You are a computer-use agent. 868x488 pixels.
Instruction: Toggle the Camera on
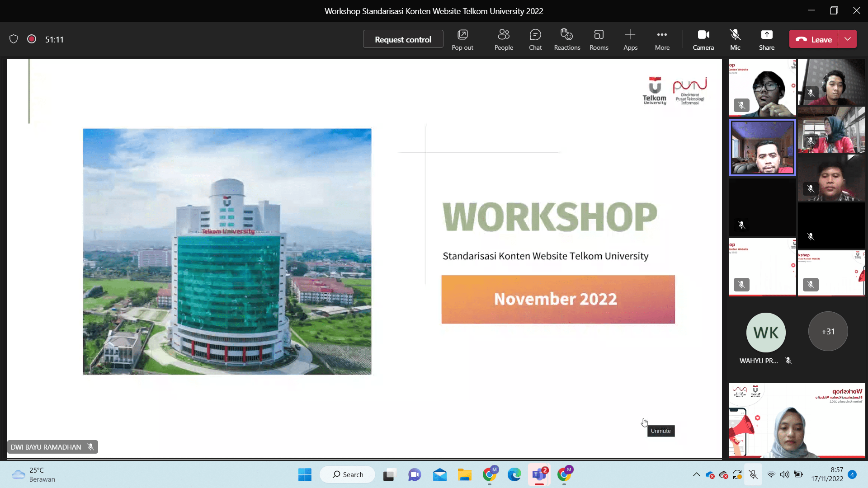[x=703, y=39]
